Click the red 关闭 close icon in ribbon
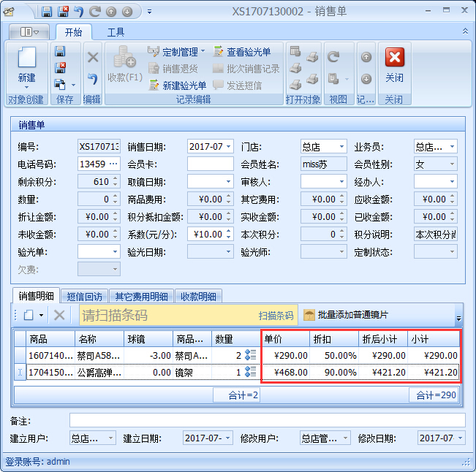Image resolution: width=476 pixels, height=472 pixels. pyautogui.click(x=394, y=58)
